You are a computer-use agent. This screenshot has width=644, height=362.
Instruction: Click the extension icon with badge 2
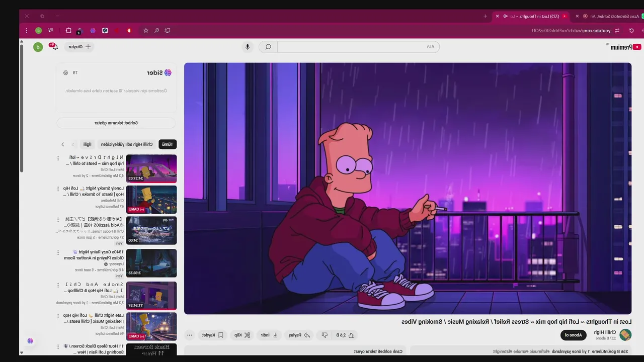coord(79,31)
